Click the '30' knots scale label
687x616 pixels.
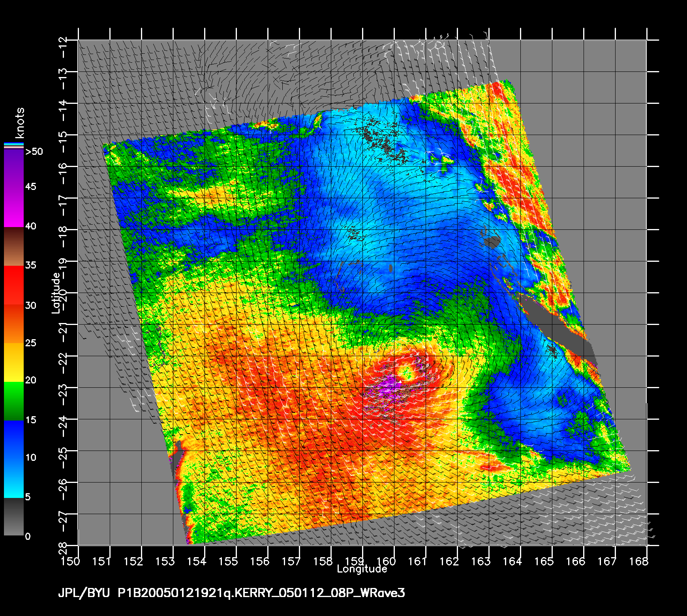(30, 305)
